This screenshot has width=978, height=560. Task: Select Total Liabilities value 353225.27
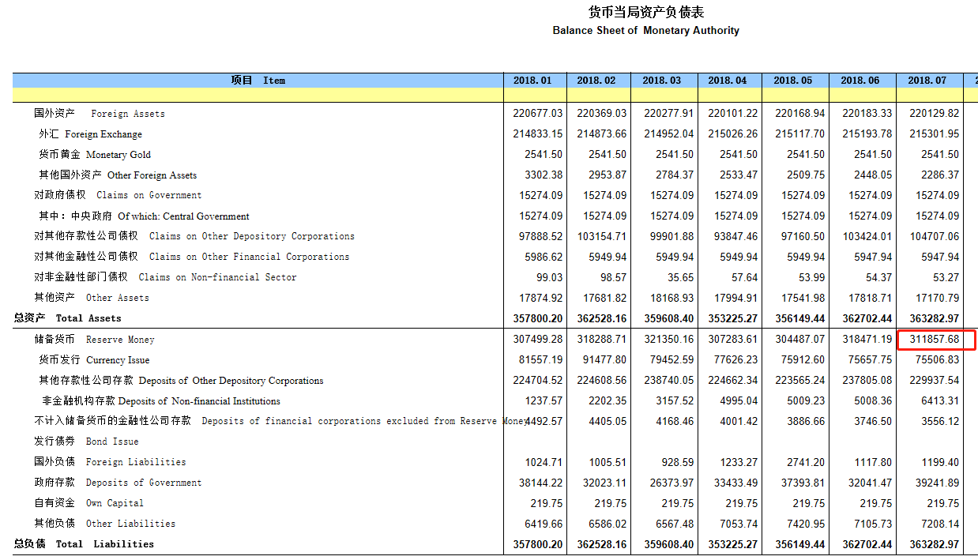(x=732, y=544)
